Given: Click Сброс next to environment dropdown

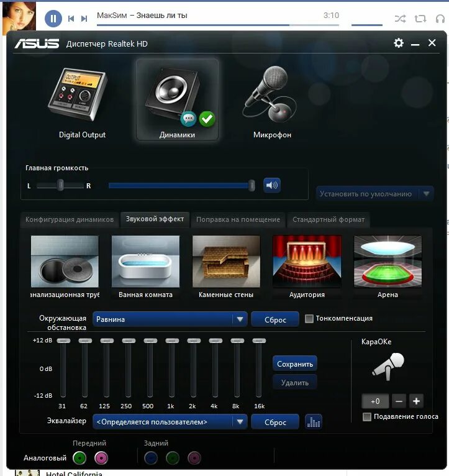Looking at the screenshot, I should point(275,319).
